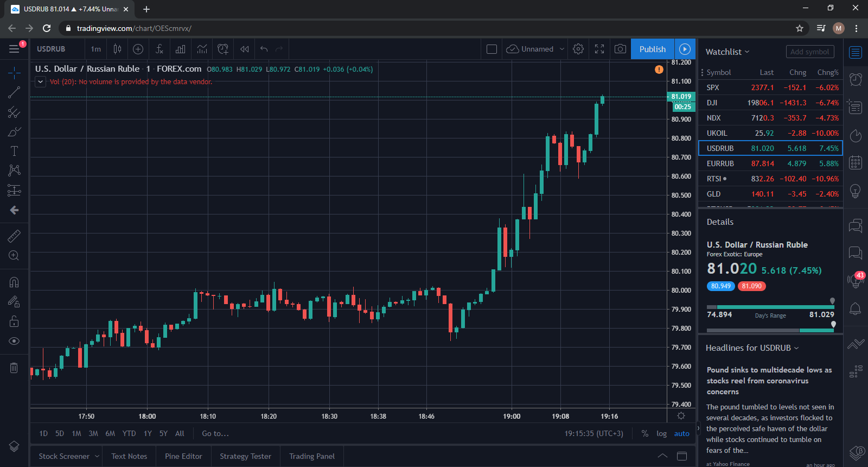Open the chart patterns tool
The height and width of the screenshot is (467, 868).
[x=14, y=171]
